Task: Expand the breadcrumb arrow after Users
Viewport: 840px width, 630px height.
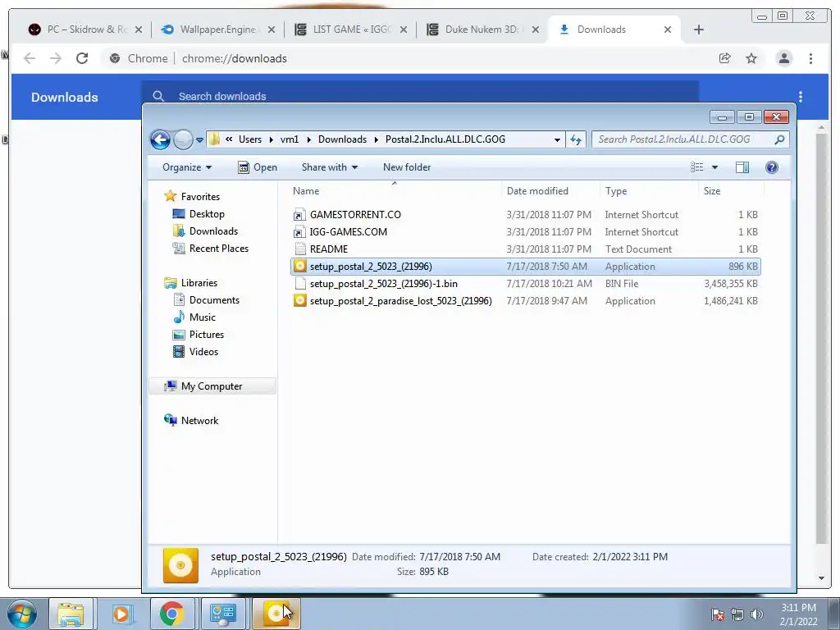Action: (271, 139)
